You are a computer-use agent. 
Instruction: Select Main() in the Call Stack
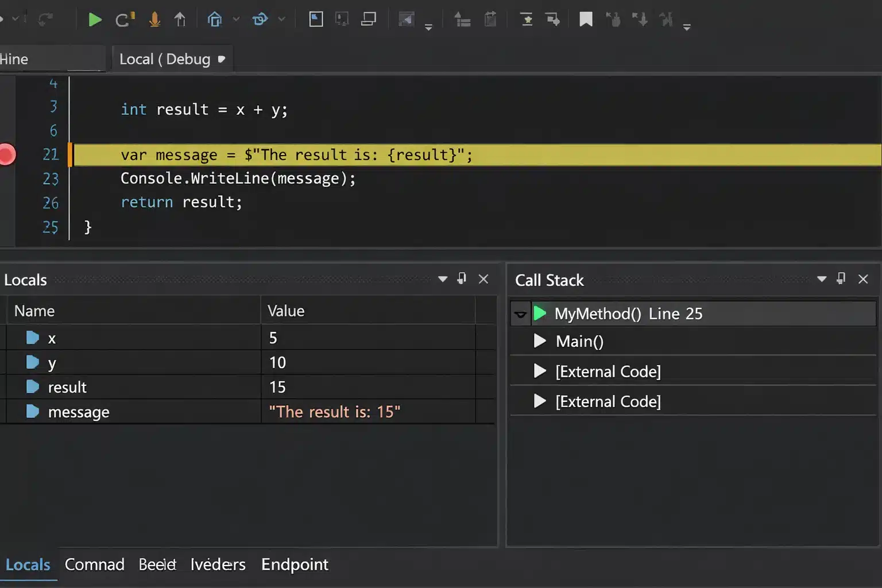(x=579, y=341)
